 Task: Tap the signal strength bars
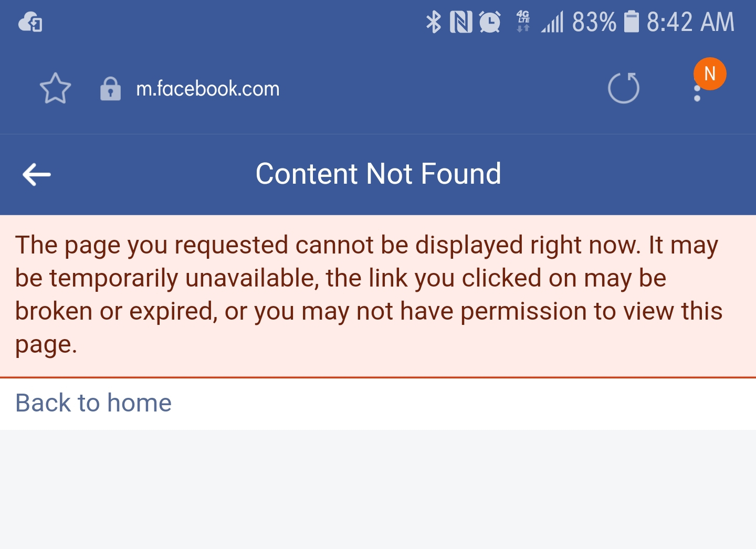pyautogui.click(x=552, y=23)
